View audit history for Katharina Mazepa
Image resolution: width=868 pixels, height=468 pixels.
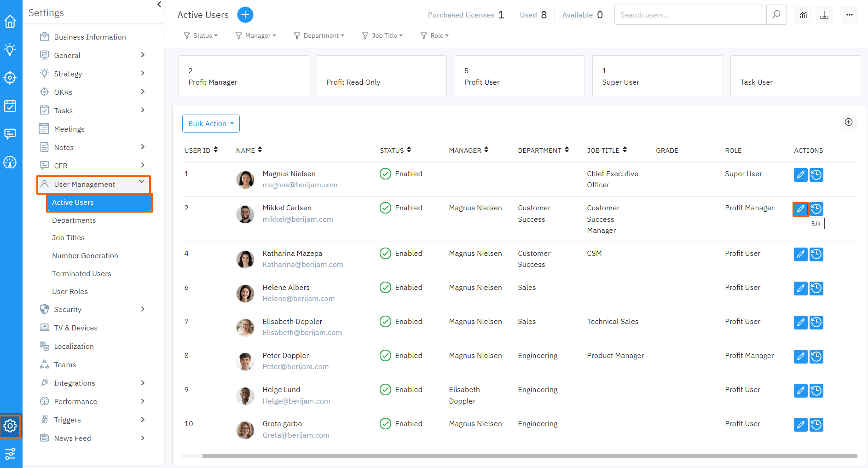tap(816, 254)
